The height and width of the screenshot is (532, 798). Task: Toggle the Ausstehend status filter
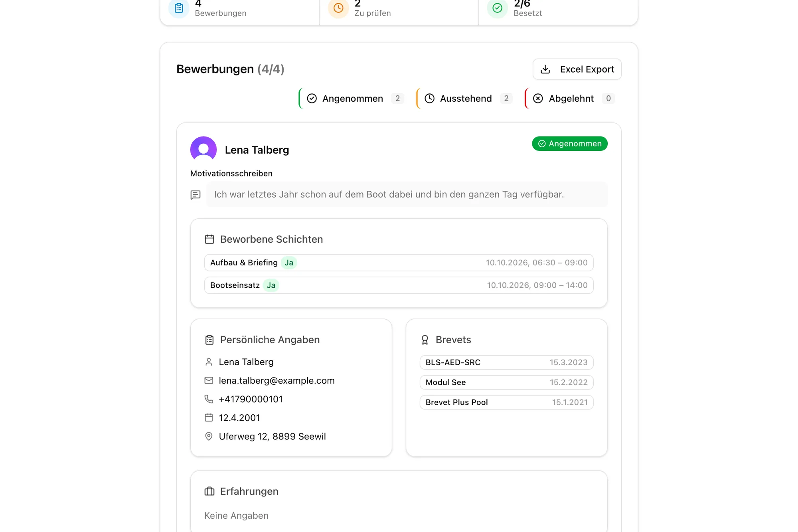point(466,99)
